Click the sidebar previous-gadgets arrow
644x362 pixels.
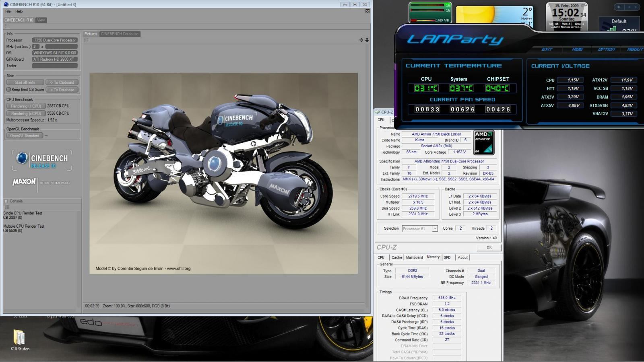coord(629,7)
